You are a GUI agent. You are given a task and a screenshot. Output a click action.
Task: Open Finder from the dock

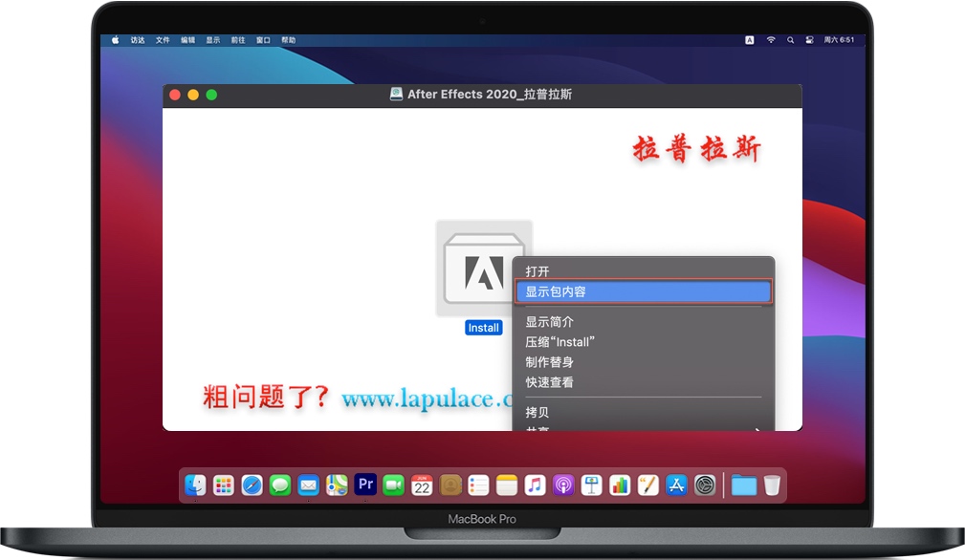tap(195, 485)
